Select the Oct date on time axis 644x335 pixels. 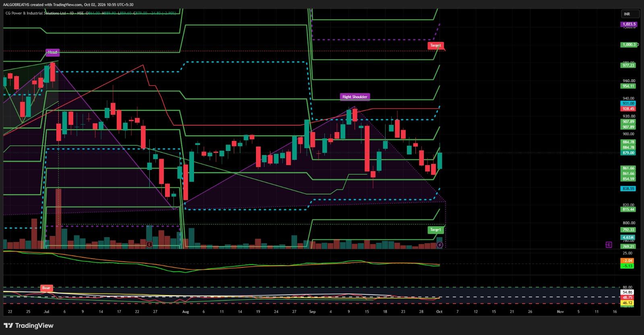pos(439,312)
